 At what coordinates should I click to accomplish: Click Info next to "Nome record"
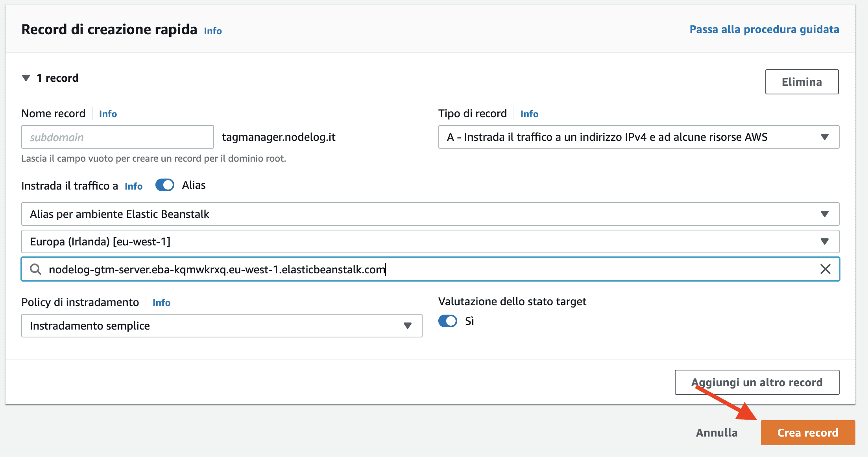coord(107,114)
